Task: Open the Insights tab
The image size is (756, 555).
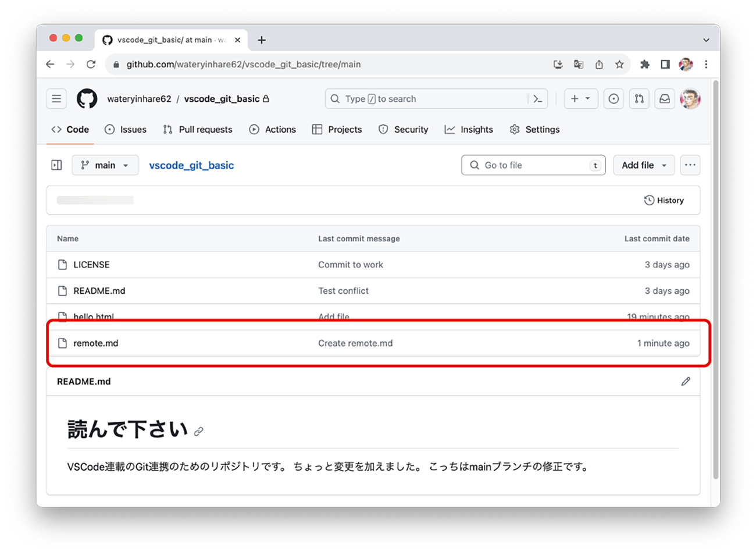Action: point(469,130)
